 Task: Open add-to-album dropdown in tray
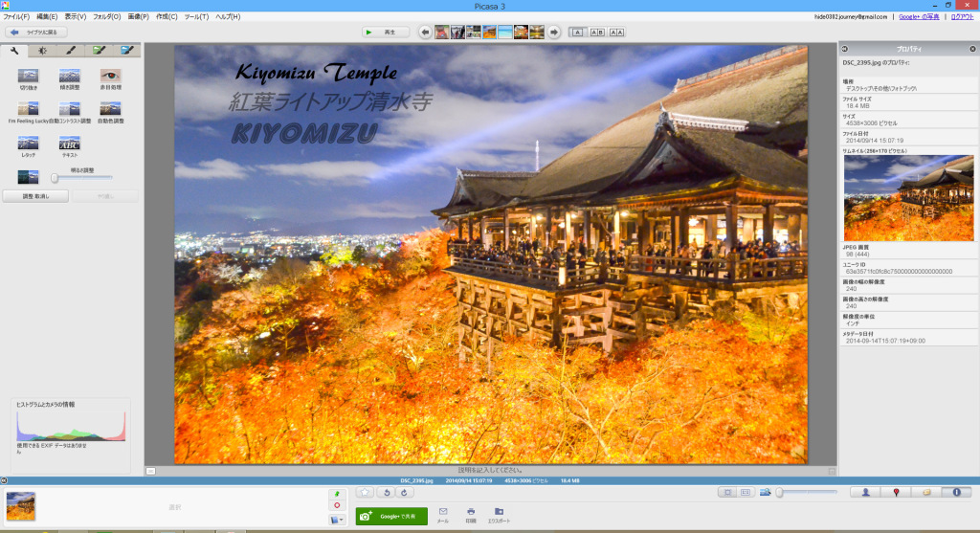click(x=337, y=520)
